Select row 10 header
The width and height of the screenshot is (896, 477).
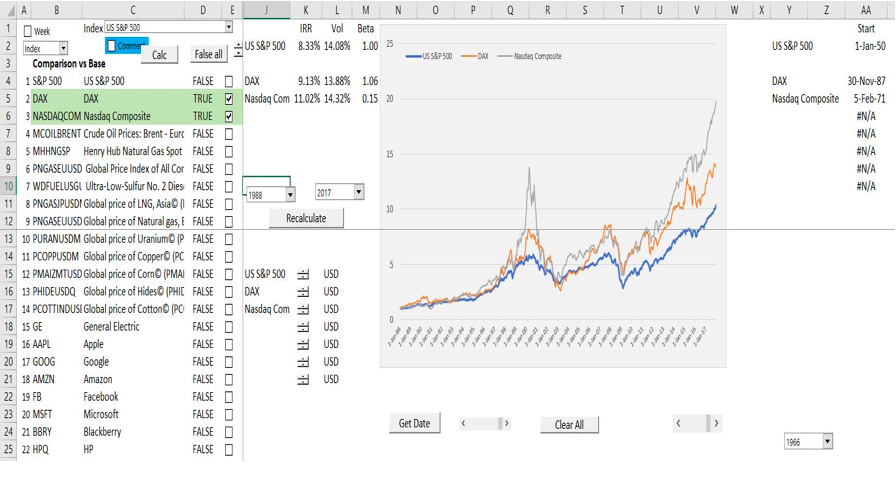click(9, 186)
